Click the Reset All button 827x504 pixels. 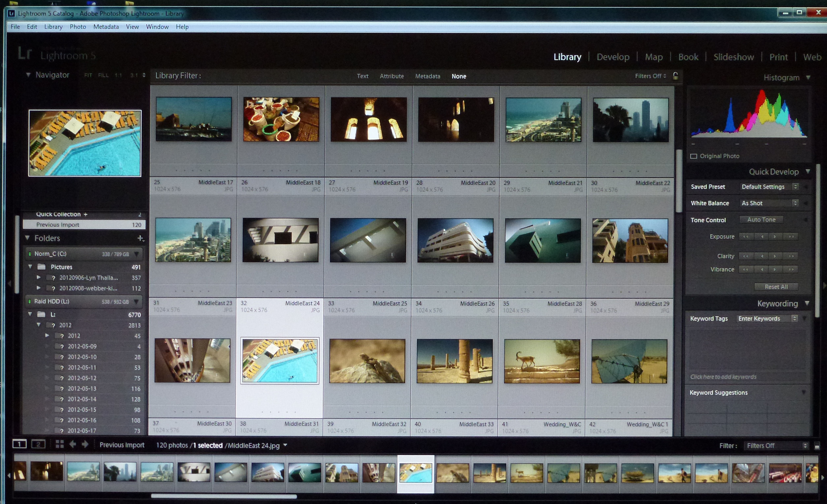coord(776,287)
